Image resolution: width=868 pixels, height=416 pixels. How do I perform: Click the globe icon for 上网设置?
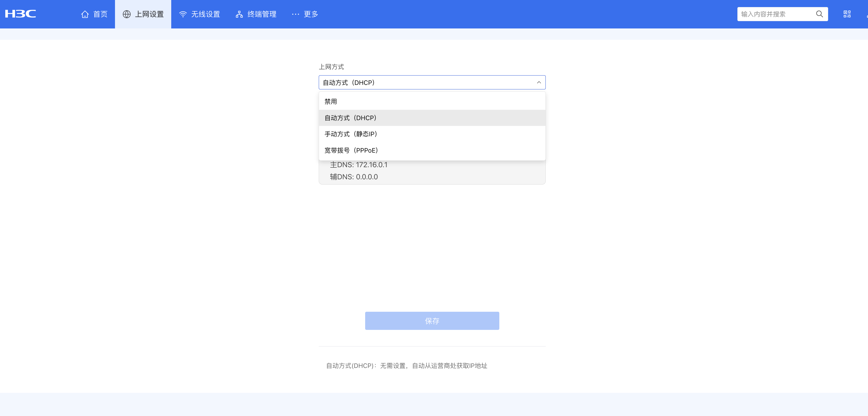[x=127, y=14]
